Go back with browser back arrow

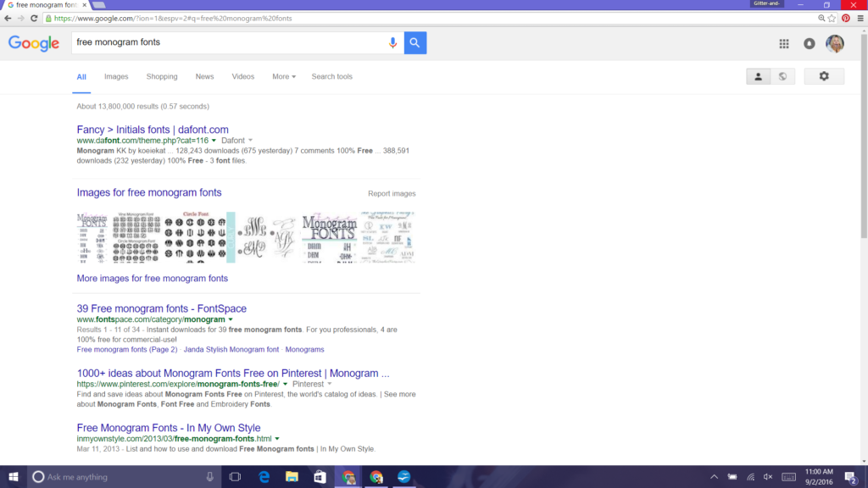8,19
